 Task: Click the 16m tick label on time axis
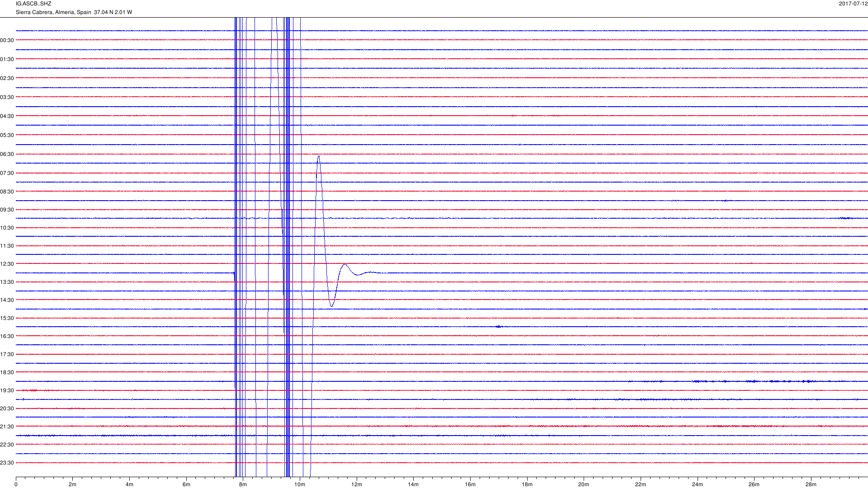click(470, 484)
